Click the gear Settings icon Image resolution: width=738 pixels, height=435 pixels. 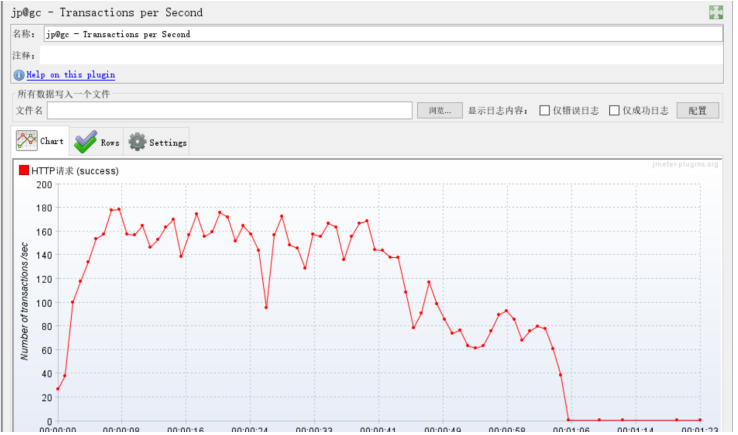pyautogui.click(x=137, y=142)
